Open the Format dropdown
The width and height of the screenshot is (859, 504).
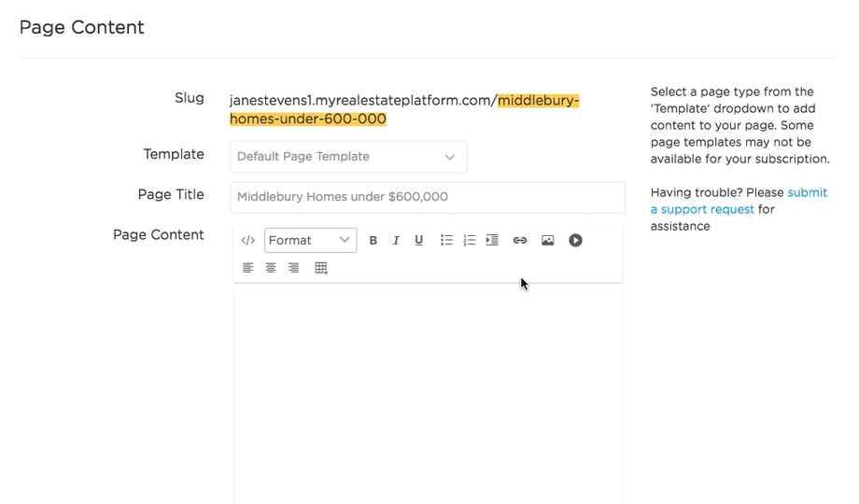click(x=311, y=241)
